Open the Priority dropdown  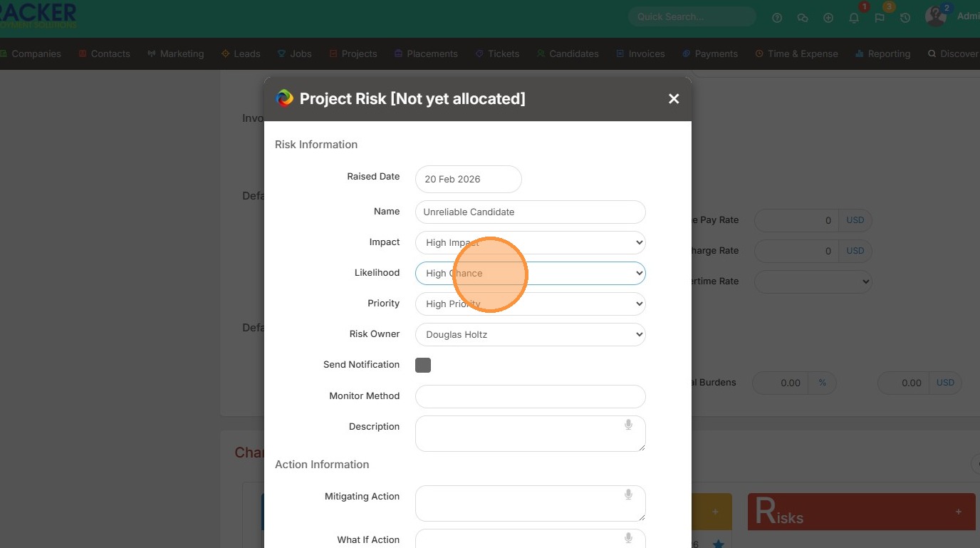530,304
